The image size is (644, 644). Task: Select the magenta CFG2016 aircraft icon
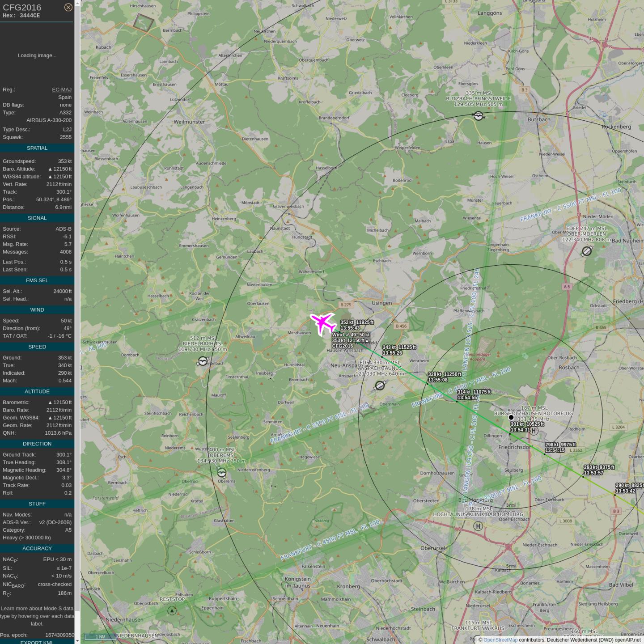point(323,323)
